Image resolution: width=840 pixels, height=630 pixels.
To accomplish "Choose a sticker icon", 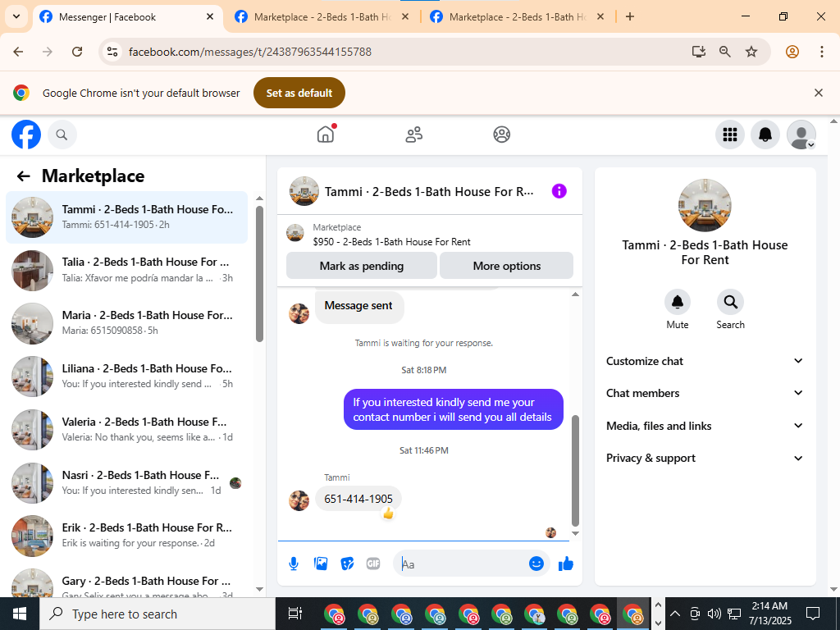I will tap(347, 564).
